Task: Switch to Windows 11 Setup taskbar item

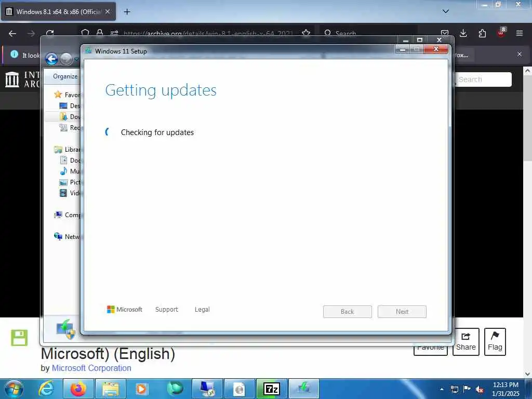Action: (x=303, y=389)
